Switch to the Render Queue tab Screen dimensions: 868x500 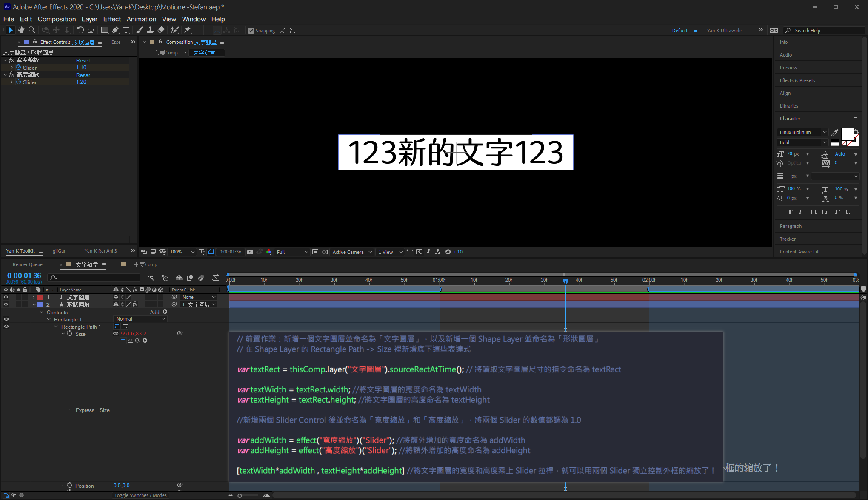(27, 264)
